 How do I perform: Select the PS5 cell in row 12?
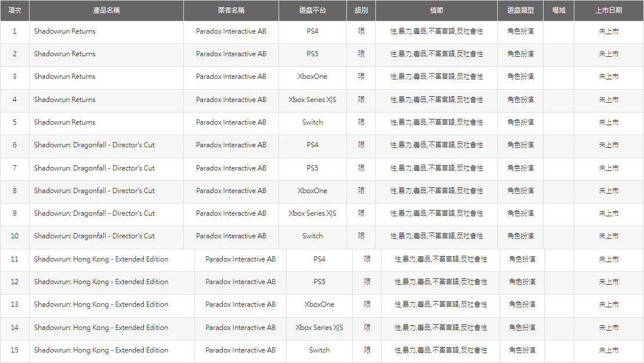point(319,282)
